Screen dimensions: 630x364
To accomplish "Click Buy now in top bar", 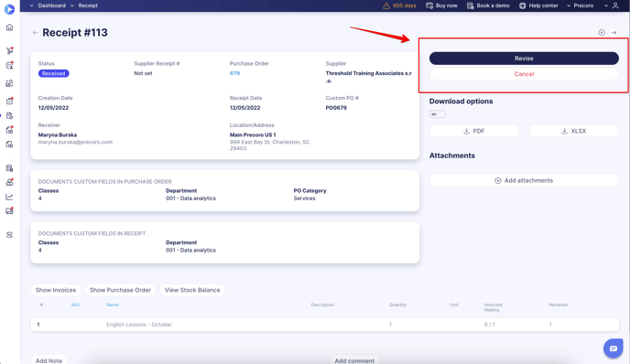I will [x=446, y=5].
